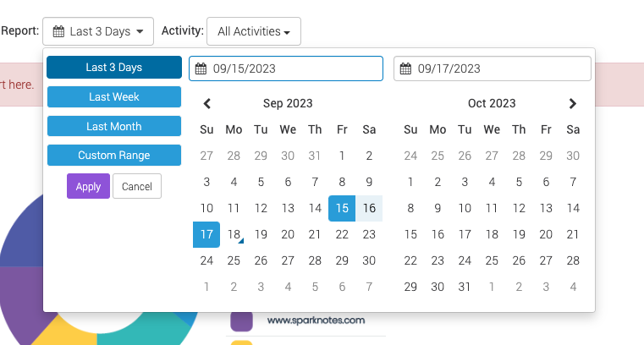Click the start date field 09/15/2023
The height and width of the screenshot is (345, 644).
[286, 68]
